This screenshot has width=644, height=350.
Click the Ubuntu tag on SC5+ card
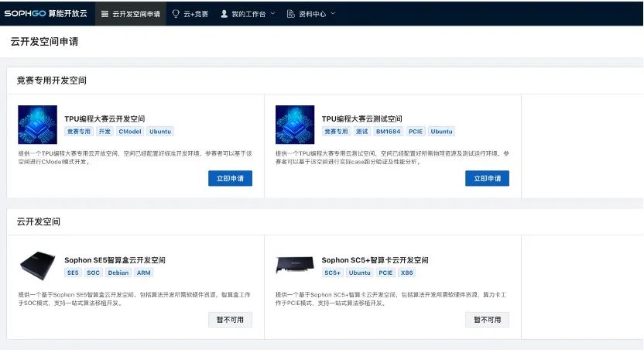point(359,273)
